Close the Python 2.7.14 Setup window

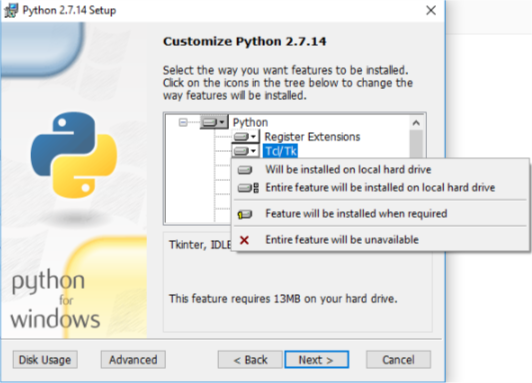[431, 11]
